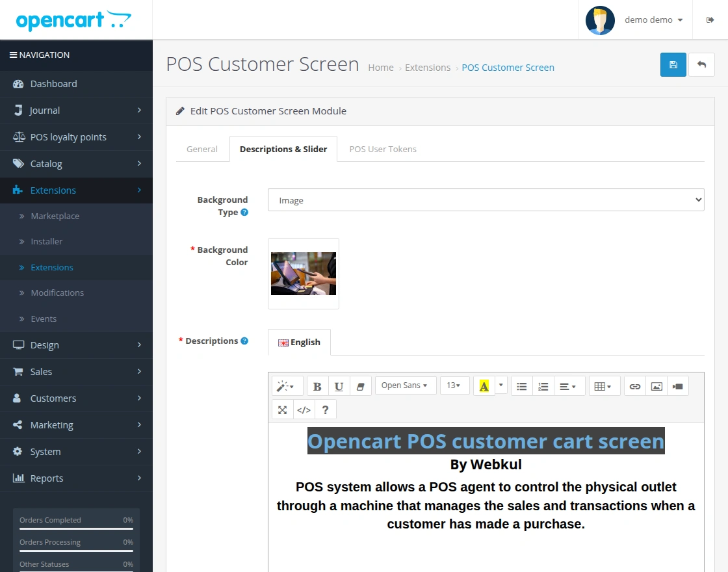728x572 pixels.
Task: Open the code view in the editor
Action: click(304, 409)
